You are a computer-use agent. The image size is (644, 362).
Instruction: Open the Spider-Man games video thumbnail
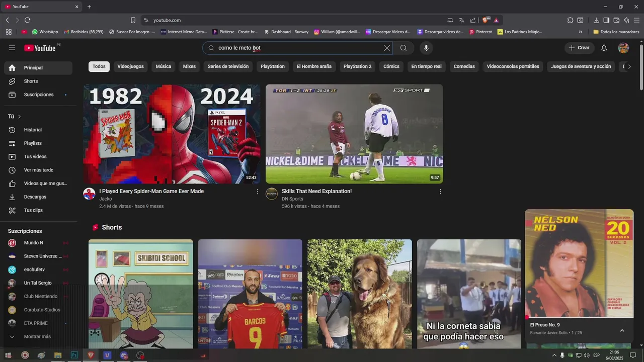(172, 134)
